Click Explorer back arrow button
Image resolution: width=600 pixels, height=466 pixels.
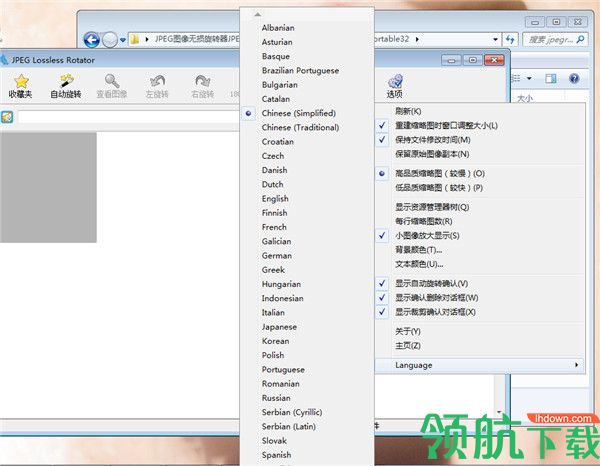[92, 39]
